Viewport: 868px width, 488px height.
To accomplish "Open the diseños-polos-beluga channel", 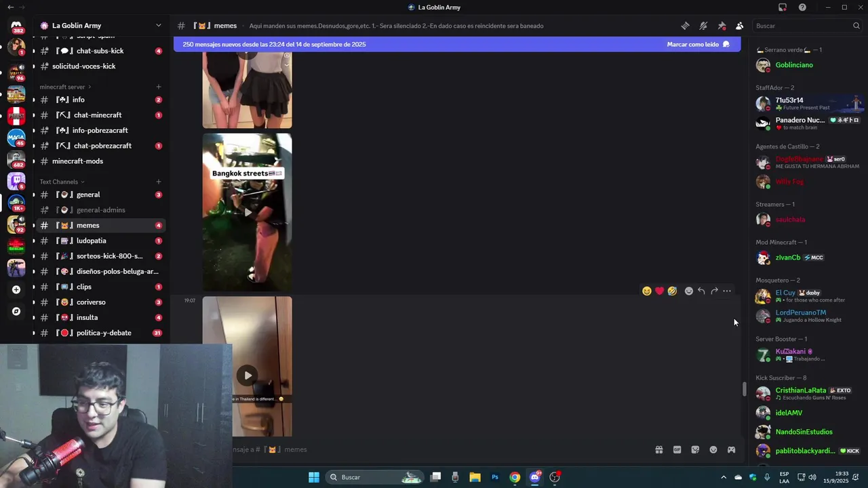I will 100,271.
